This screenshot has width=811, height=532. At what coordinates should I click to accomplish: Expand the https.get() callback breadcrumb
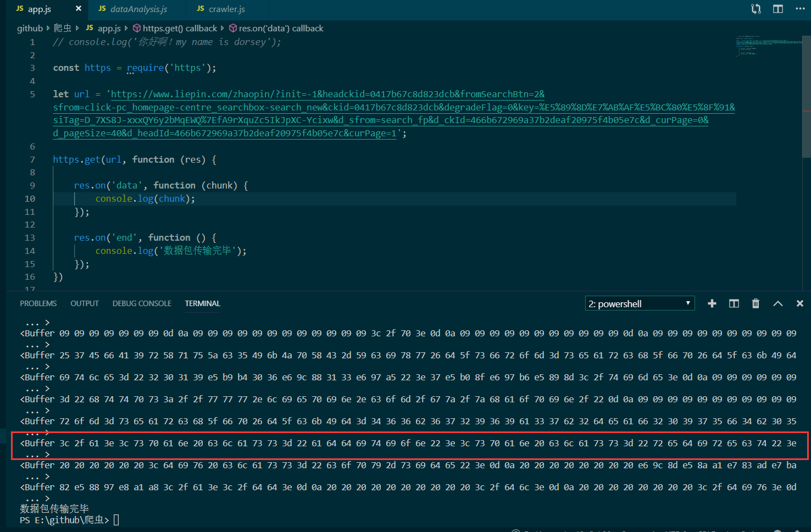tap(180, 28)
